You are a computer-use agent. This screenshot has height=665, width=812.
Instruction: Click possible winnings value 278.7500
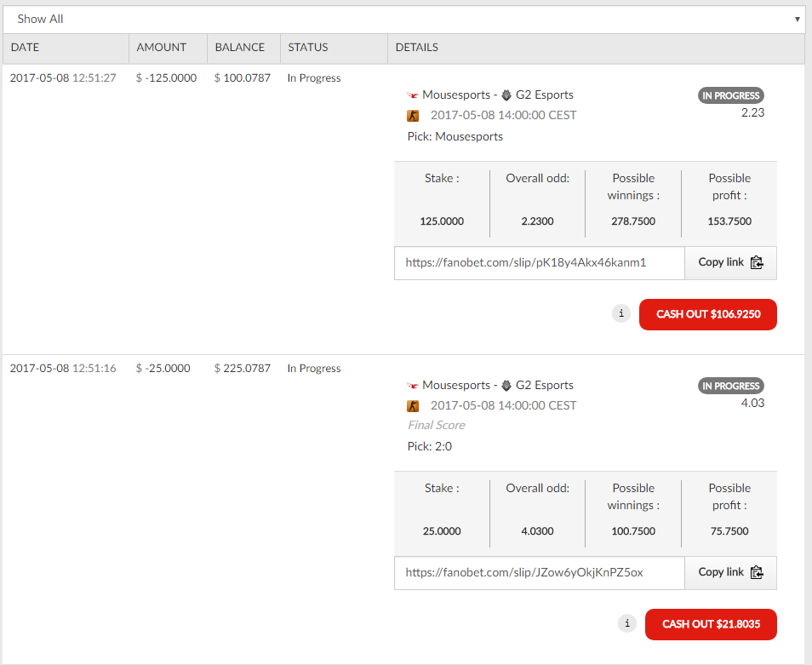(x=633, y=221)
